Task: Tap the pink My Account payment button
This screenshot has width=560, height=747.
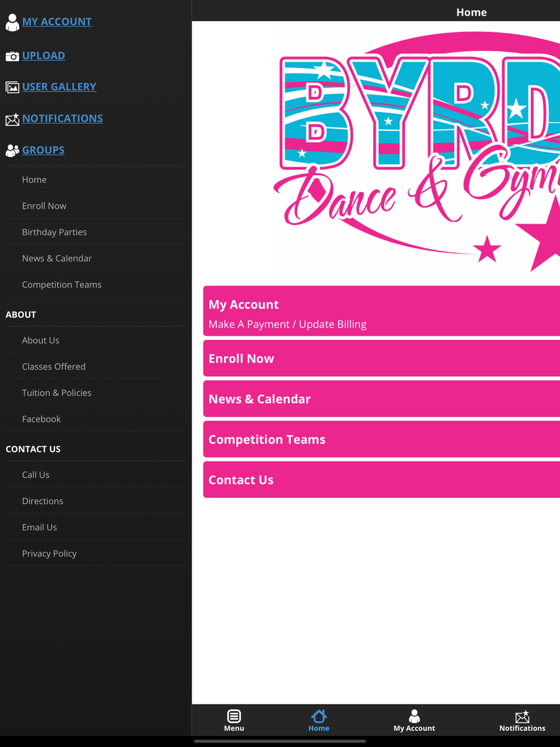Action: click(381, 311)
